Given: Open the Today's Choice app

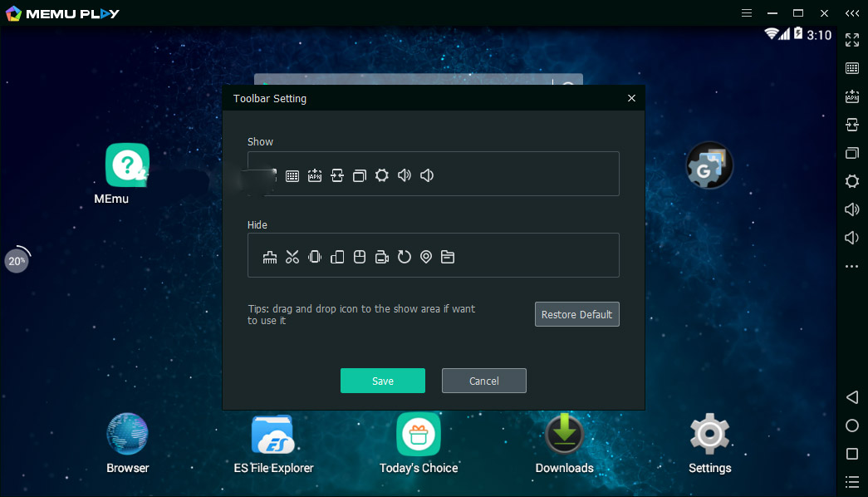Looking at the screenshot, I should (x=419, y=435).
